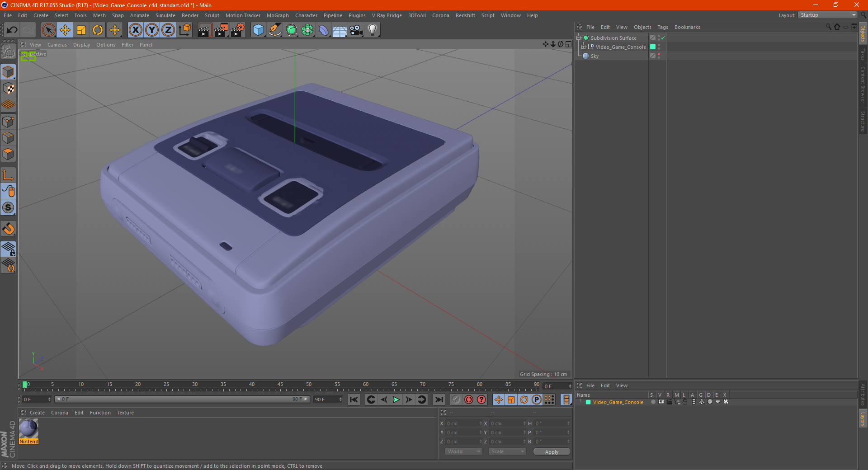Image resolution: width=868 pixels, height=470 pixels.
Task: Toggle Y axis lock
Action: (152, 30)
